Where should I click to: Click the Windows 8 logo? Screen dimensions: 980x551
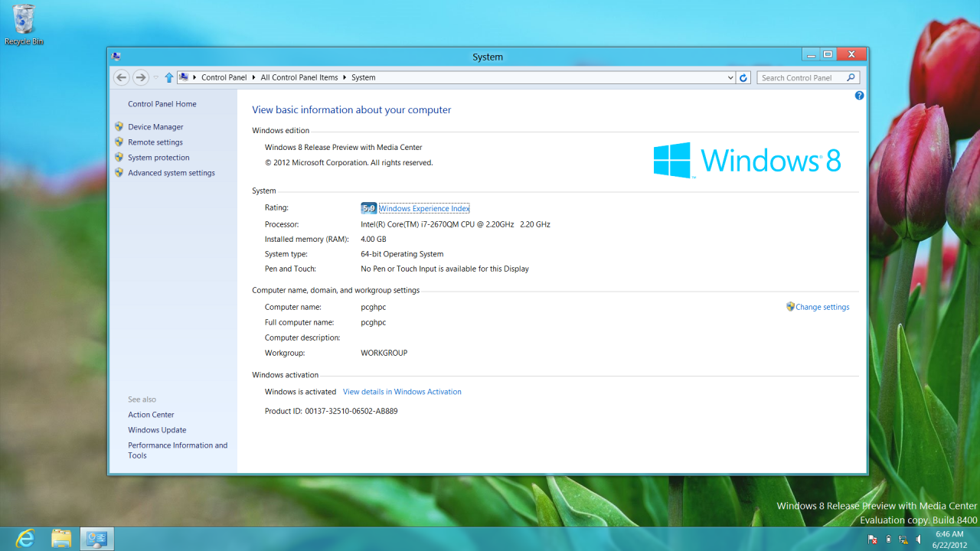click(x=747, y=160)
